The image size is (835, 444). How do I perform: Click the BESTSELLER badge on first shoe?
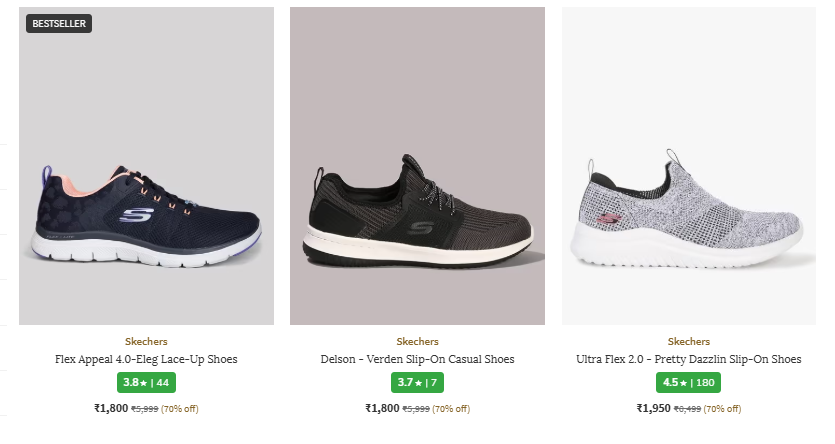(59, 23)
